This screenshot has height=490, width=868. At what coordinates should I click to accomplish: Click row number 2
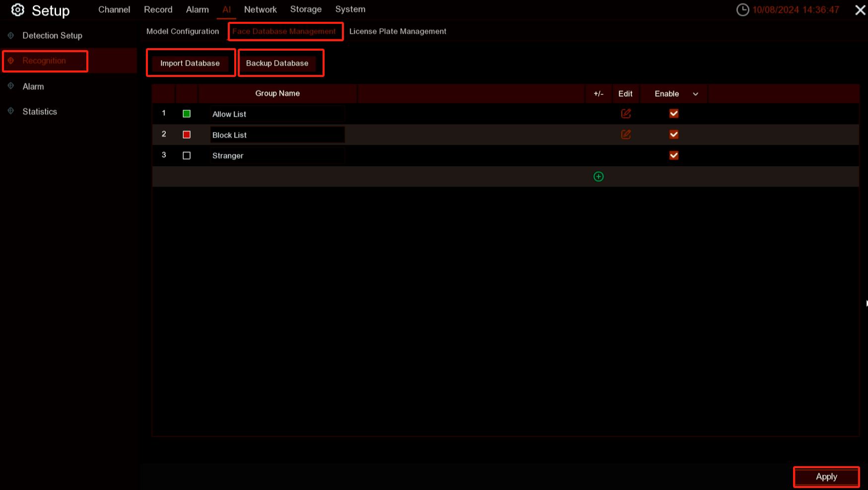(164, 134)
